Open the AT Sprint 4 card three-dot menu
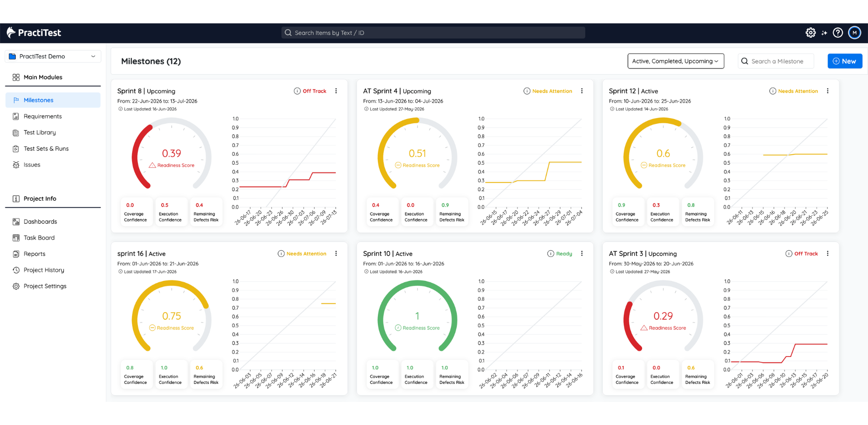This screenshot has height=425, width=868. [x=582, y=91]
